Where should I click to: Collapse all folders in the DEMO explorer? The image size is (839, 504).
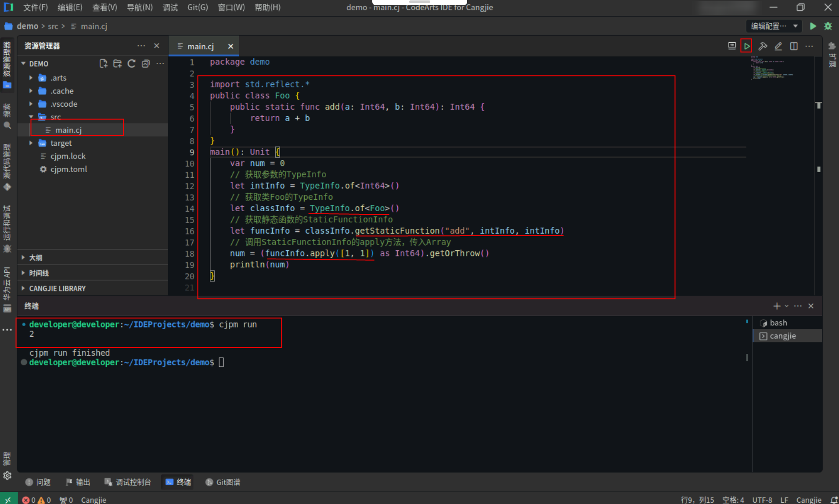click(146, 64)
